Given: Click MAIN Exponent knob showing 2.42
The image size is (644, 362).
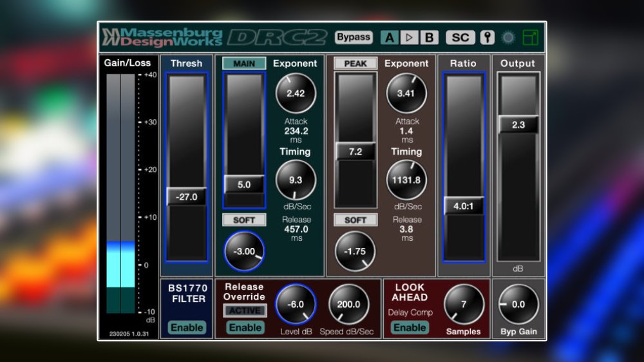Looking at the screenshot, I should pyautogui.click(x=296, y=93).
